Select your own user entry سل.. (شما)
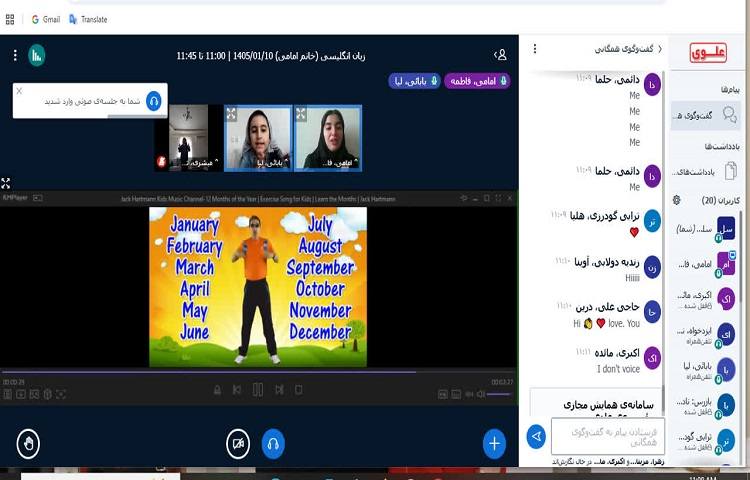This screenshot has height=480, width=750. [705, 229]
